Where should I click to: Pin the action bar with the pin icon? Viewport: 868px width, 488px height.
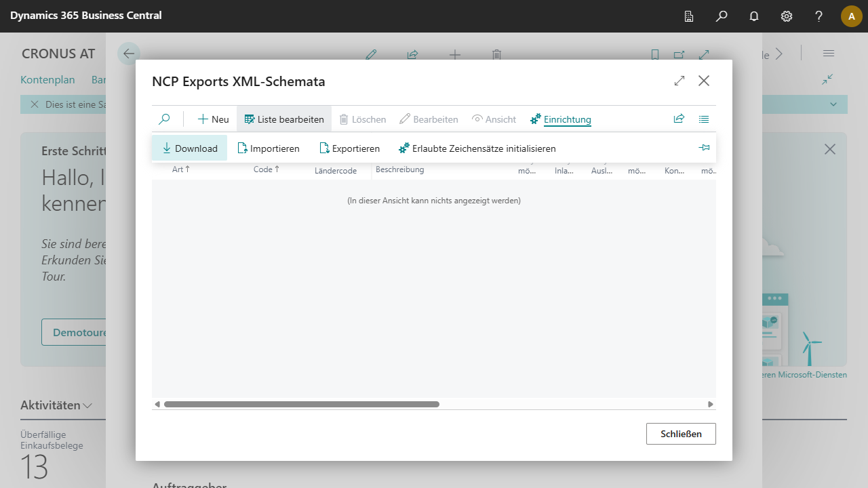[x=704, y=148]
